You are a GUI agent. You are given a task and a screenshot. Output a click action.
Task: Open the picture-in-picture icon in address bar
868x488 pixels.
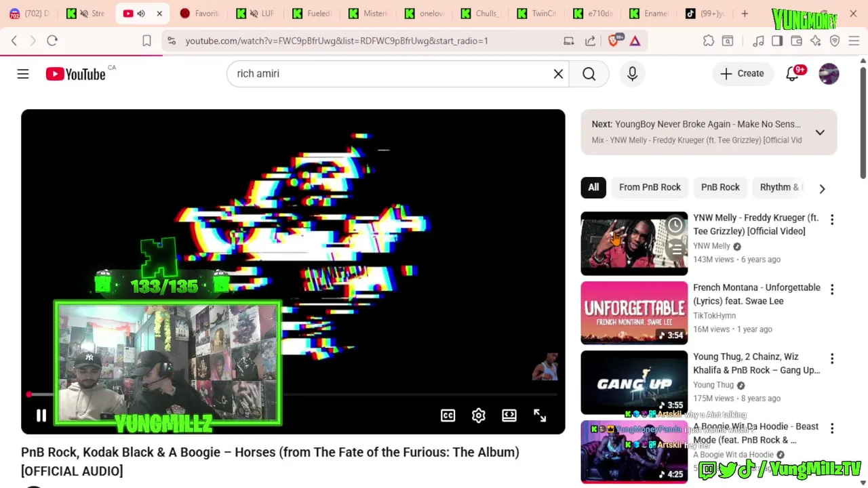569,41
